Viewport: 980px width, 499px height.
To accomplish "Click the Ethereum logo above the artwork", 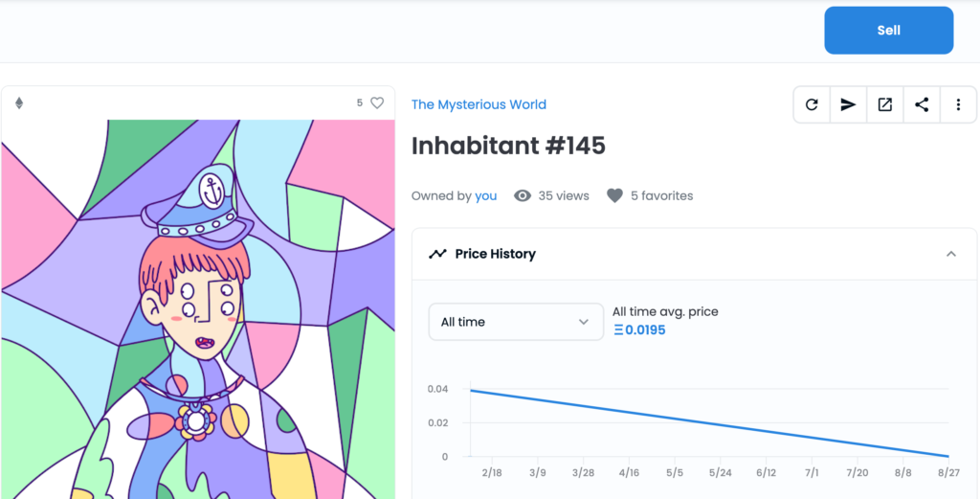I will pos(19,103).
